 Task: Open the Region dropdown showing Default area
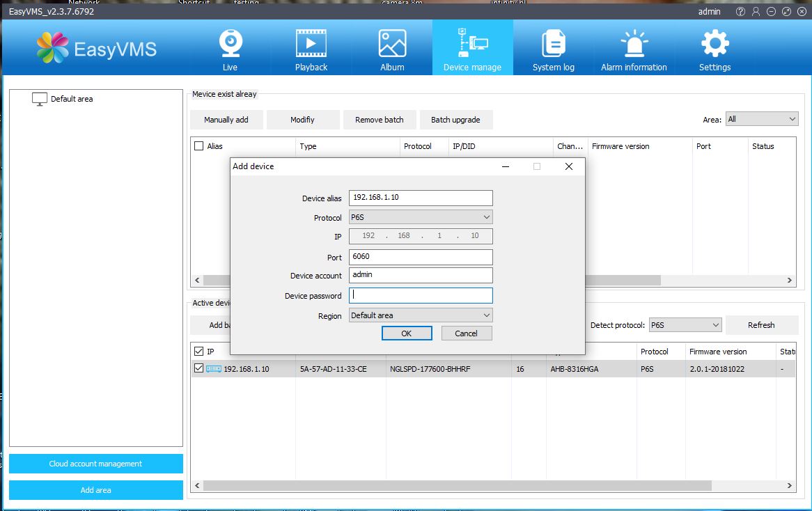pos(421,315)
